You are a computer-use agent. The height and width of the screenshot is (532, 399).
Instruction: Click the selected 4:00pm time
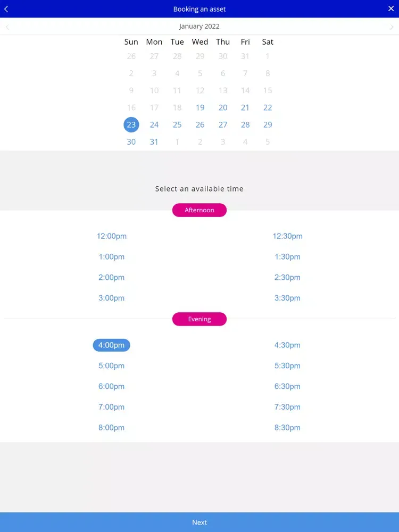112,345
